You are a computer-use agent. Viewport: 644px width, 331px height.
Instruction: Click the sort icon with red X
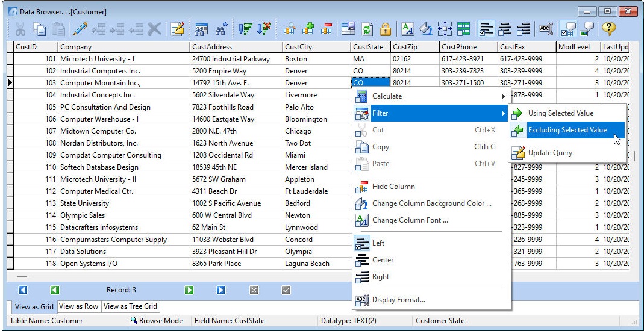point(264,29)
